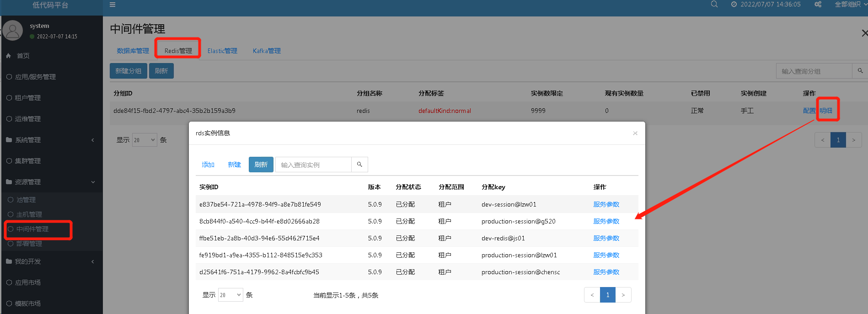Click 配置 link for redis group
868x314 pixels.
[809, 111]
